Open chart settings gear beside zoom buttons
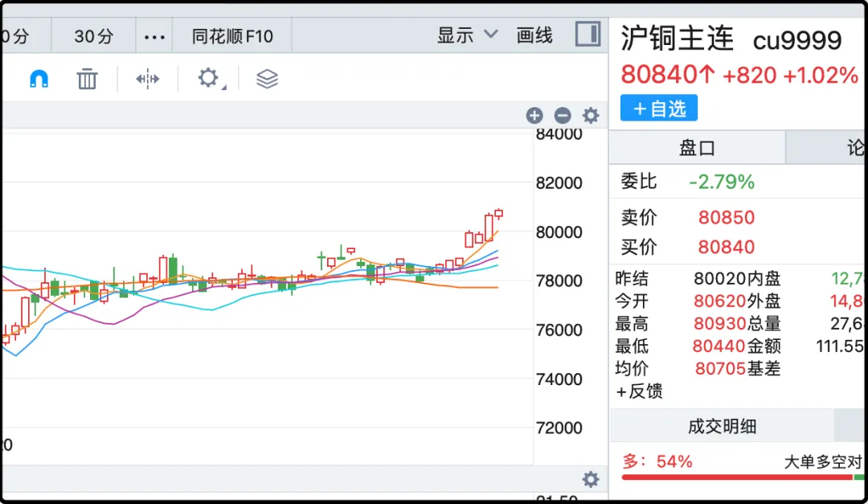The height and width of the screenshot is (504, 868). point(591,116)
